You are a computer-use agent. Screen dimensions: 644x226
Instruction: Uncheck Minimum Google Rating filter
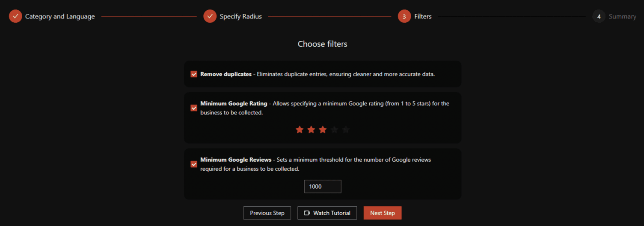click(194, 108)
